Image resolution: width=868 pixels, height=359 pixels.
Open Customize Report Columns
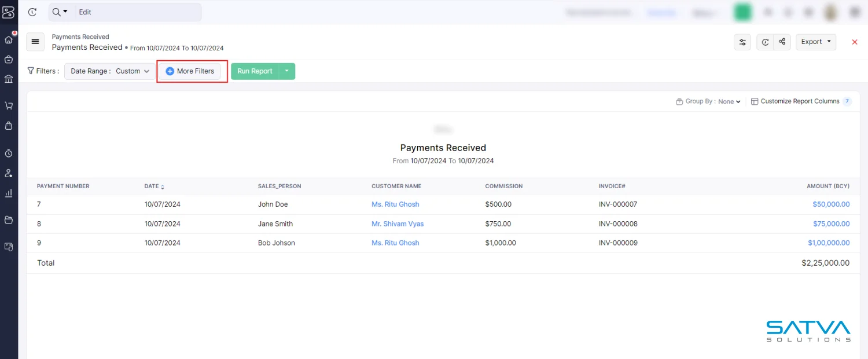[x=800, y=101]
